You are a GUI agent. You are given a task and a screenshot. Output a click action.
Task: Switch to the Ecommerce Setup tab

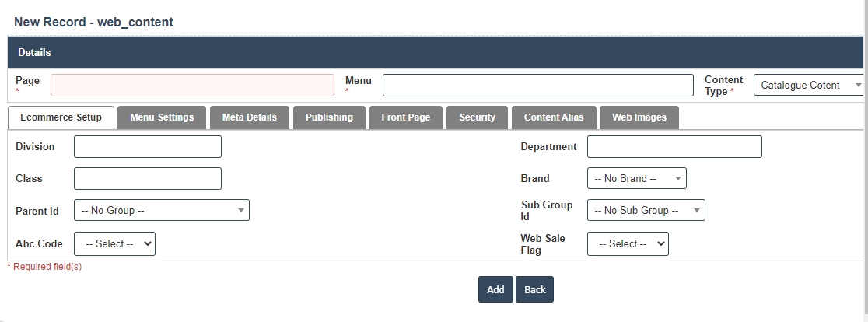pos(61,117)
